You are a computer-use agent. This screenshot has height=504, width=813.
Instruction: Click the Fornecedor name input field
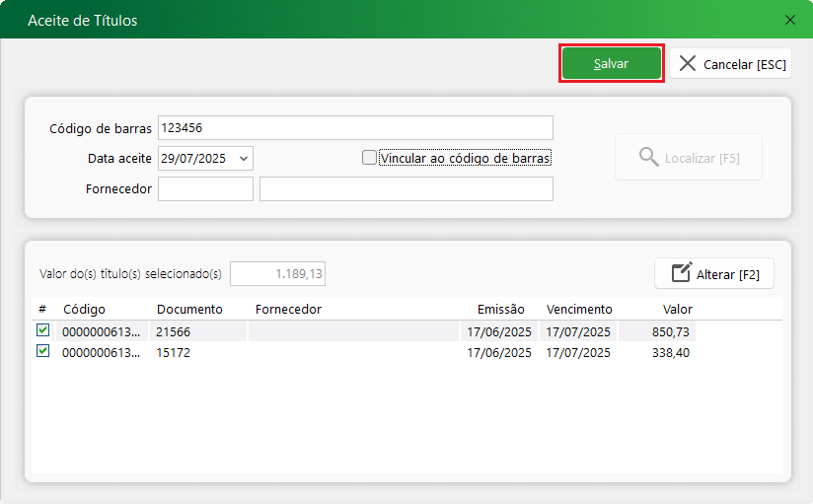pyautogui.click(x=406, y=188)
